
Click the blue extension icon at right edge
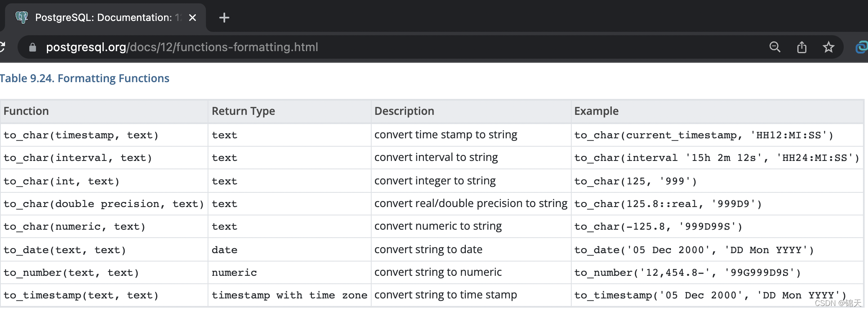[x=862, y=47]
